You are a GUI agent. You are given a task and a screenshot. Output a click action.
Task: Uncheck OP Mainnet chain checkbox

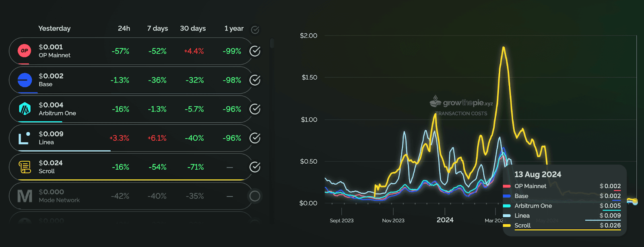pyautogui.click(x=255, y=51)
